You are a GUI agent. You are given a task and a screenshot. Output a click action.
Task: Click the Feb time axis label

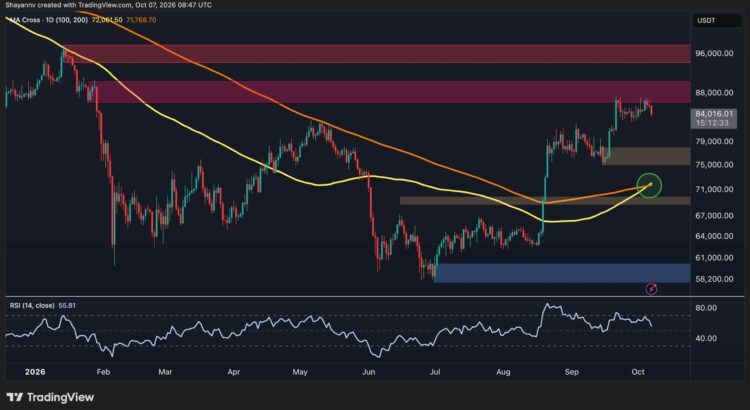pyautogui.click(x=103, y=372)
